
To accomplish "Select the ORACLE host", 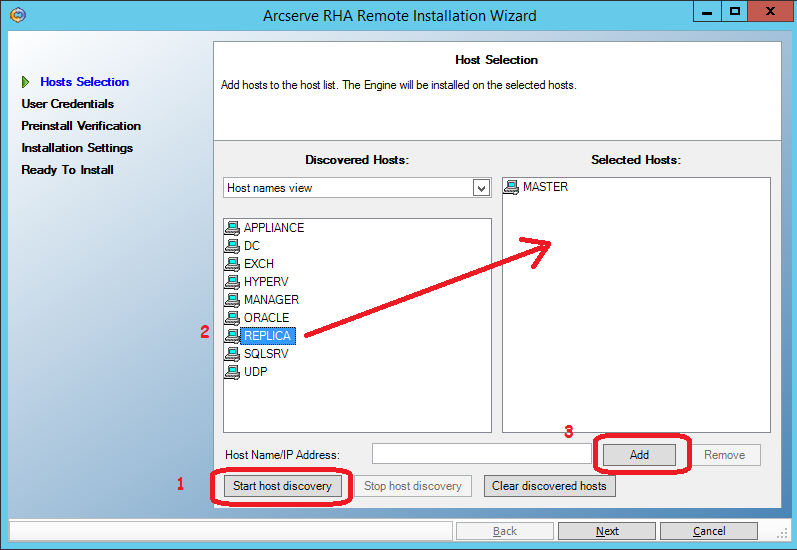I will 266,318.
